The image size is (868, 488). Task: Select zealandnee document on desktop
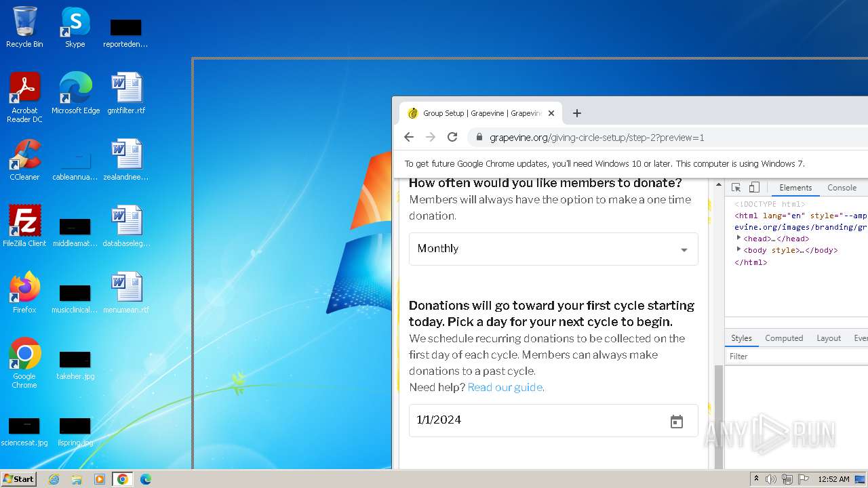(x=126, y=160)
